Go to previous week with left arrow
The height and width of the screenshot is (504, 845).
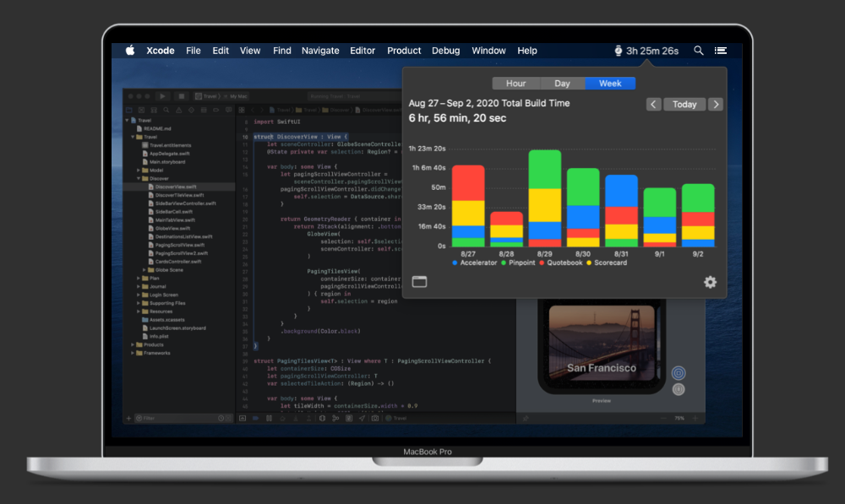click(654, 105)
